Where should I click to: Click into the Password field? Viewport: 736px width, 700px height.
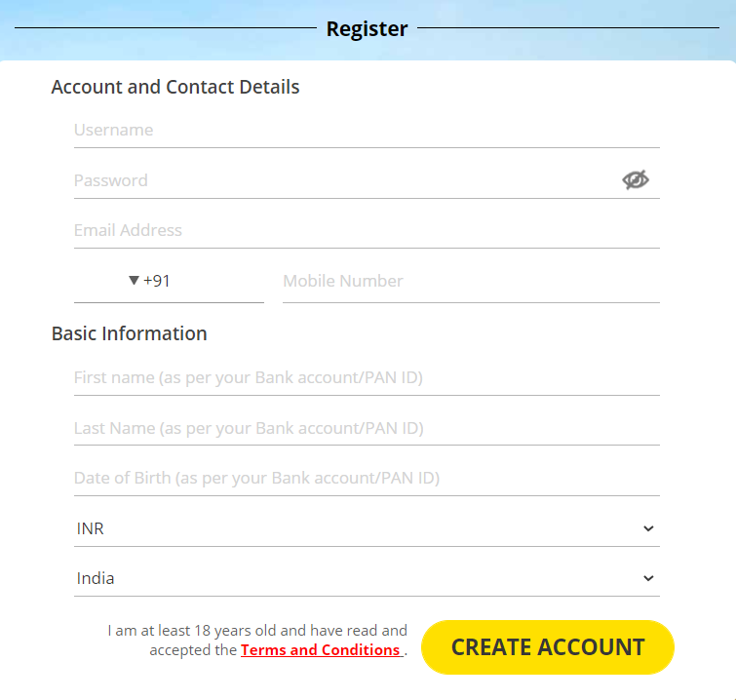(341, 180)
